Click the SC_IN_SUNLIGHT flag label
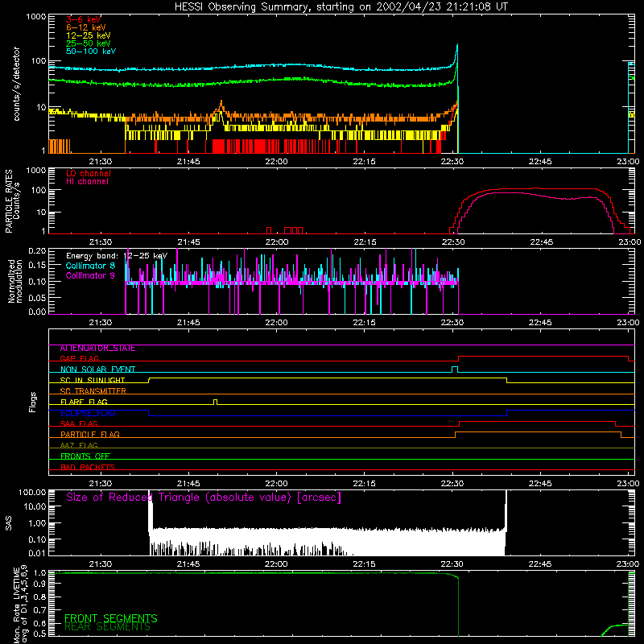Screen dimensions: 644x644 pos(93,380)
